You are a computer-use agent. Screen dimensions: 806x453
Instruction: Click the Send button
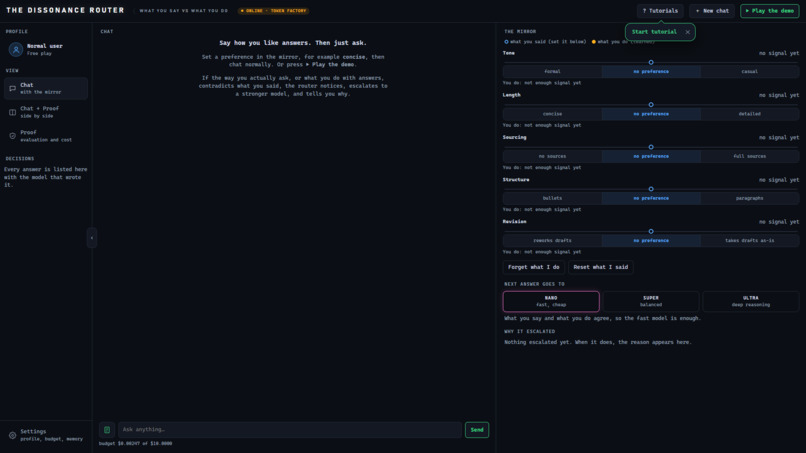[477, 430]
